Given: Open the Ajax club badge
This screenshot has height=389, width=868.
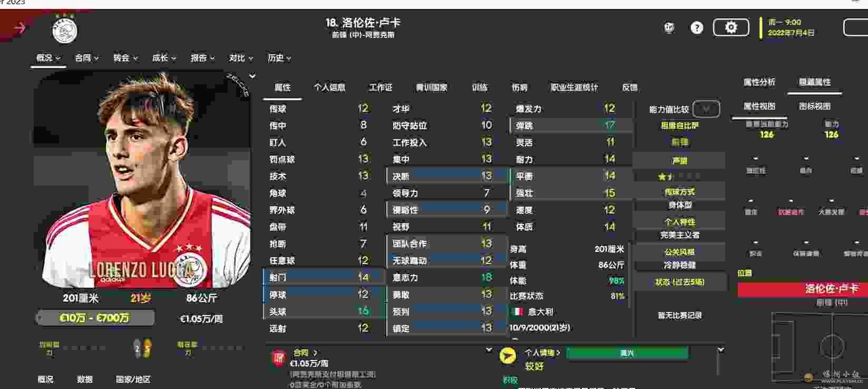Looking at the screenshot, I should click(65, 30).
